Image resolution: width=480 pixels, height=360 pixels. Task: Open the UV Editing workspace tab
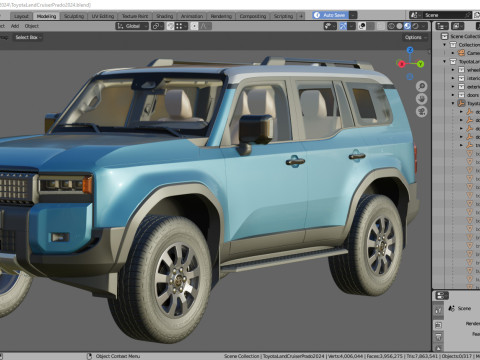click(x=103, y=16)
